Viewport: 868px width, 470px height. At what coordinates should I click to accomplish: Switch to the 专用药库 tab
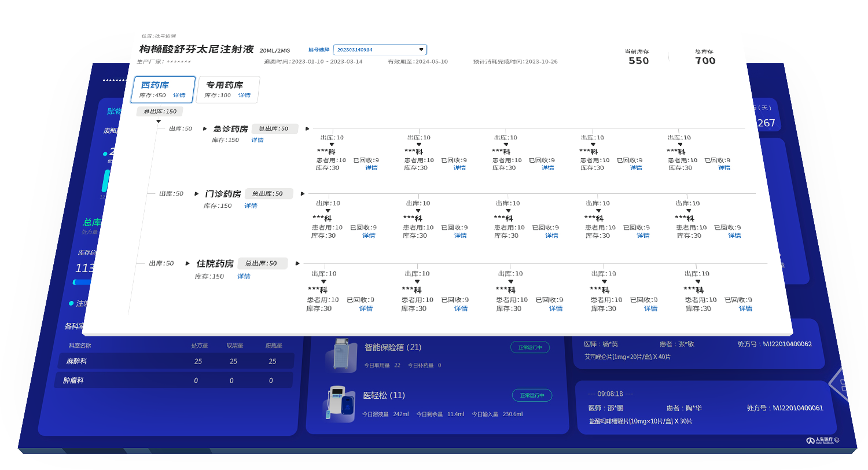(x=229, y=90)
